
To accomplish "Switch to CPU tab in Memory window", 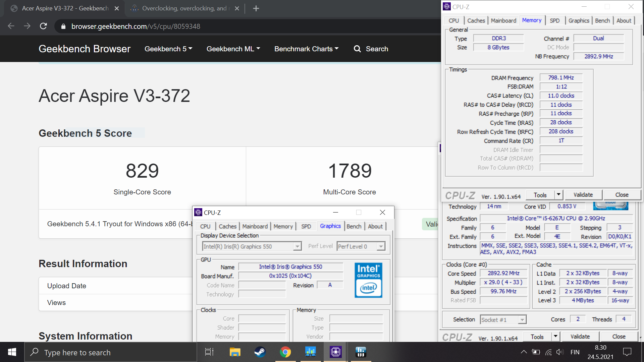I will 454,20.
